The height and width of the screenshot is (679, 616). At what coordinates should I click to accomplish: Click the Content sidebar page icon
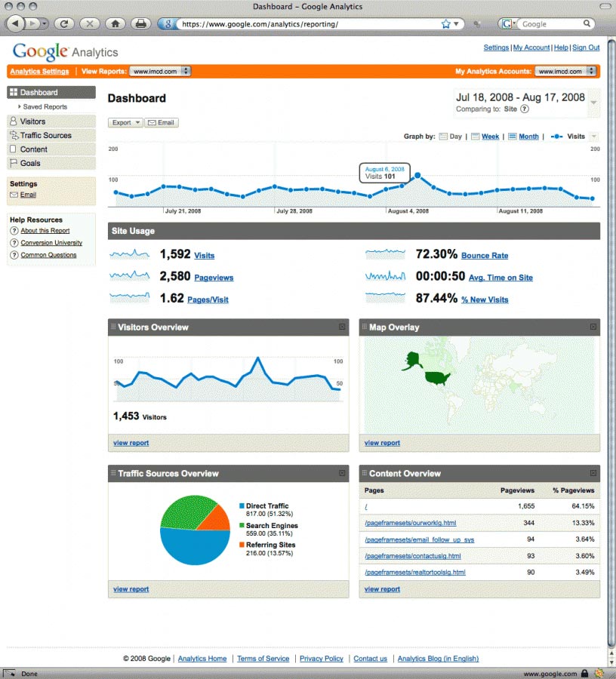point(14,149)
